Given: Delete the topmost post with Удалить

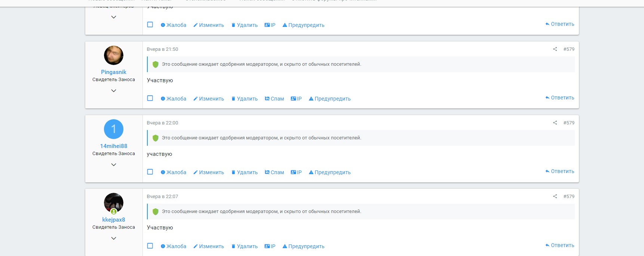Looking at the screenshot, I should (x=245, y=25).
